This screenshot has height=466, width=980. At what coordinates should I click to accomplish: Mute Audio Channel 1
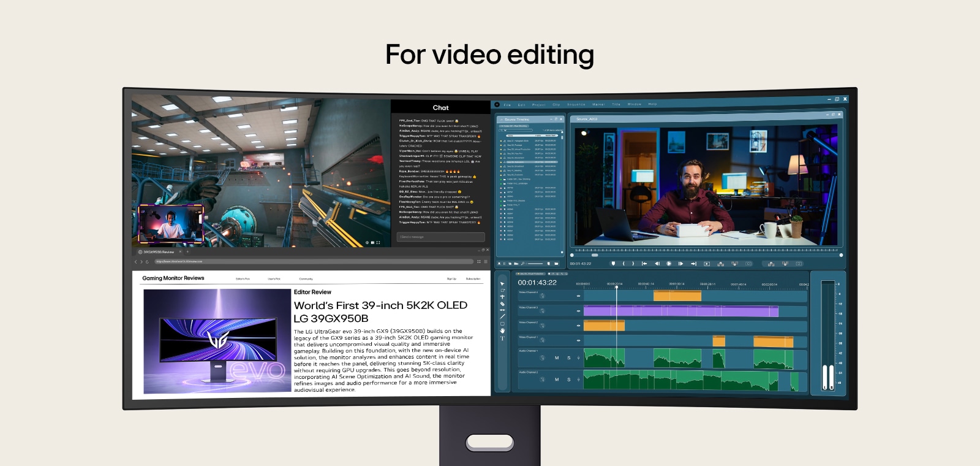(557, 358)
